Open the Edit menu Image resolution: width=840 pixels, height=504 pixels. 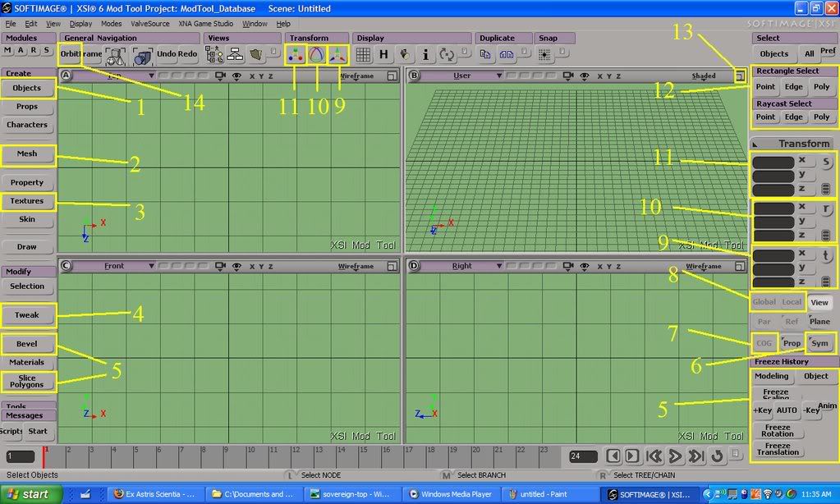(31, 24)
